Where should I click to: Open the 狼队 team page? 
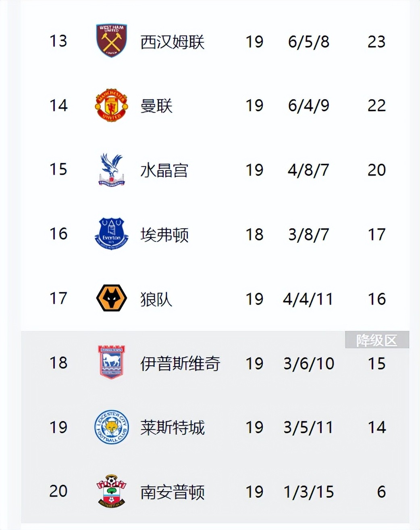coord(156,299)
